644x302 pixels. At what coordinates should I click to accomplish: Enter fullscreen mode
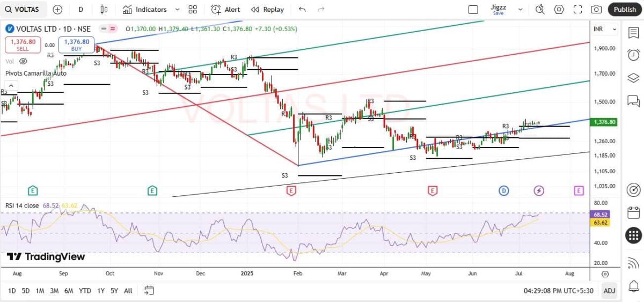577,9
